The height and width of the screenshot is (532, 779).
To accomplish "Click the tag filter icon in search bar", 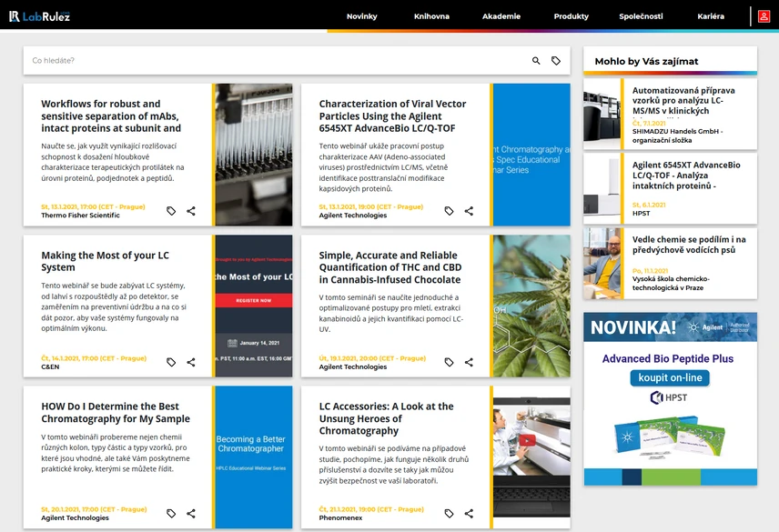I will point(556,61).
